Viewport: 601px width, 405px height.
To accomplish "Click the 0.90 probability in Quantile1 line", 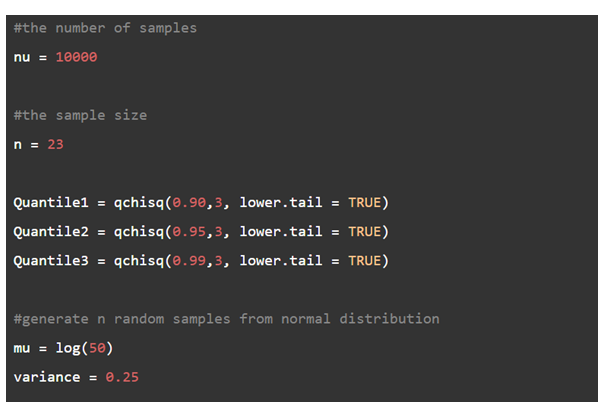I will click(188, 203).
